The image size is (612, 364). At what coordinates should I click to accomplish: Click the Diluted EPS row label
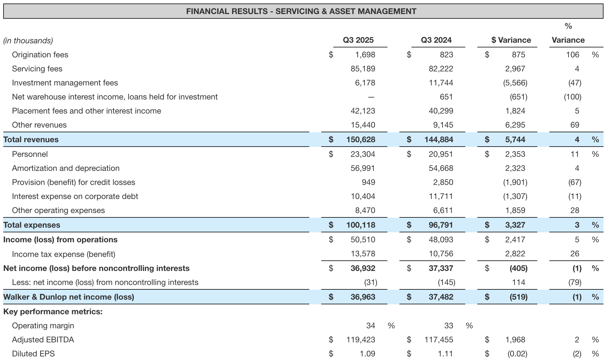click(x=33, y=354)
